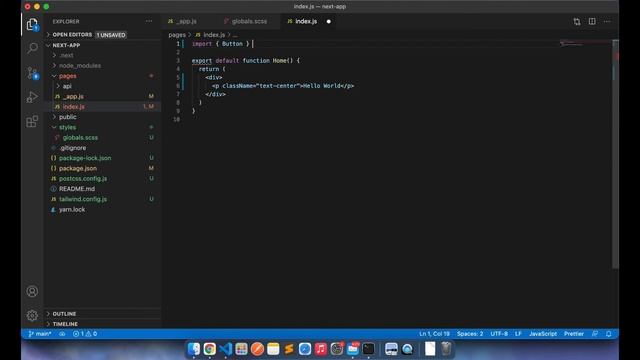640x360 pixels.
Task: Open Music app from the Dock
Action: tap(321, 349)
